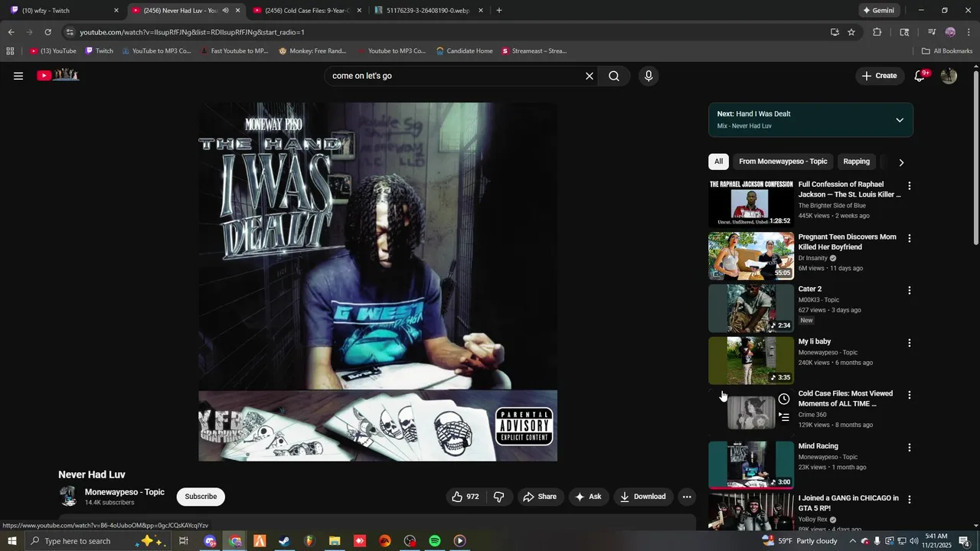Show hidden system tray icons chevron
980x551 pixels.
click(852, 541)
